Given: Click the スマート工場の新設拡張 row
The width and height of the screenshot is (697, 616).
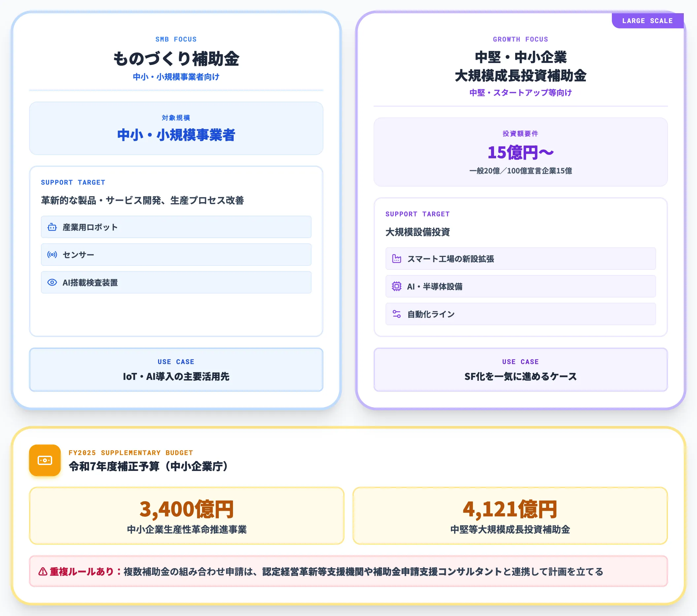Looking at the screenshot, I should pos(520,259).
